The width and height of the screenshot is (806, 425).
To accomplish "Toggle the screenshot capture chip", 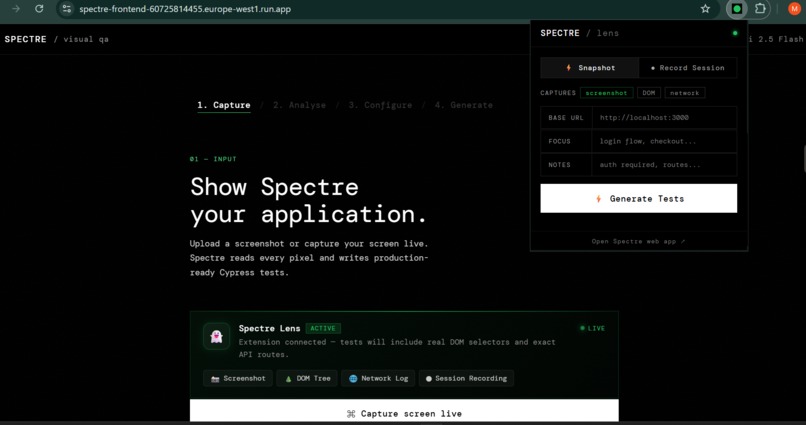I will click(x=607, y=93).
